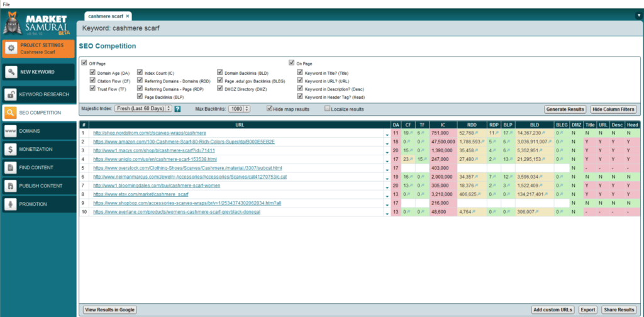Click the Promotion microphone icon
The height and width of the screenshot is (317, 644).
tap(11, 204)
